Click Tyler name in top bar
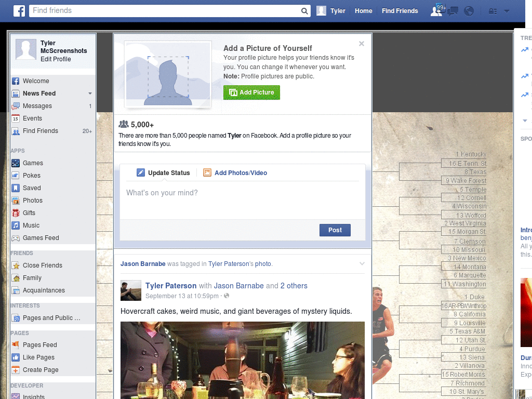Viewport: 532px width, 399px height. pyautogui.click(x=338, y=11)
